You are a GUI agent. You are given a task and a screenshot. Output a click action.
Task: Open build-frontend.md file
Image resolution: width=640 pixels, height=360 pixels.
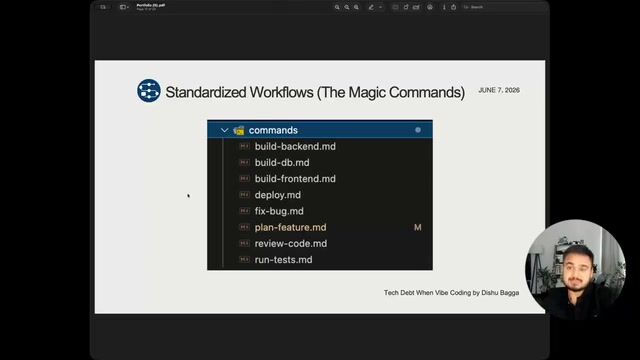295,179
